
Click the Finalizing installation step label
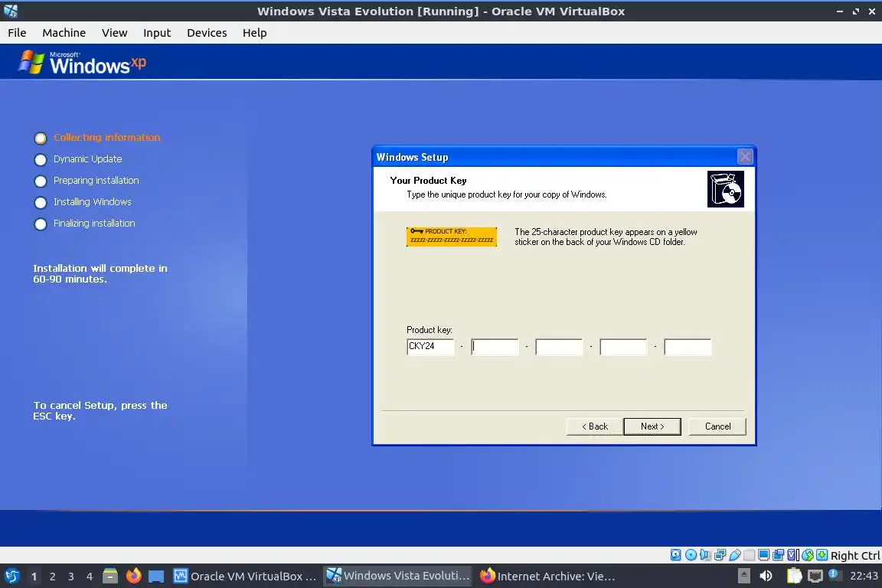[94, 224]
